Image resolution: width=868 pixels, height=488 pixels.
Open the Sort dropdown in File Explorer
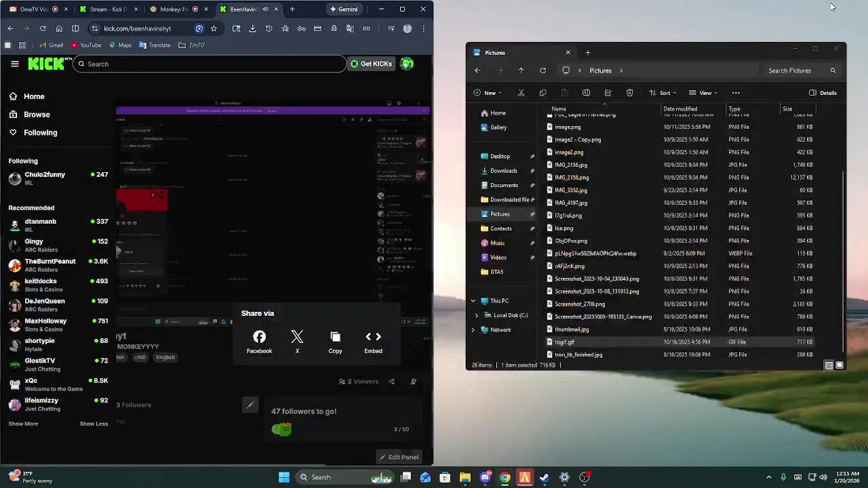pos(662,93)
